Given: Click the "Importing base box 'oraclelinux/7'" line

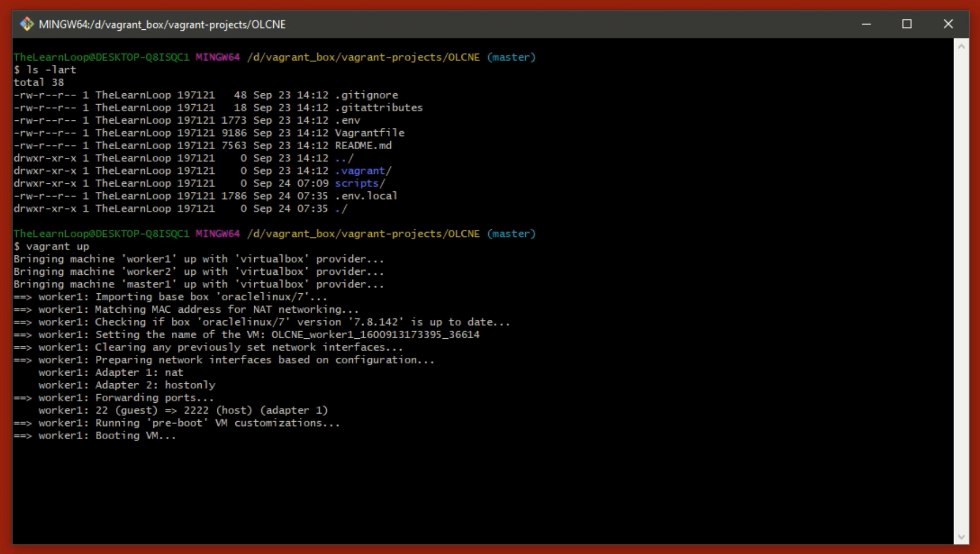Looking at the screenshot, I should pos(171,297).
